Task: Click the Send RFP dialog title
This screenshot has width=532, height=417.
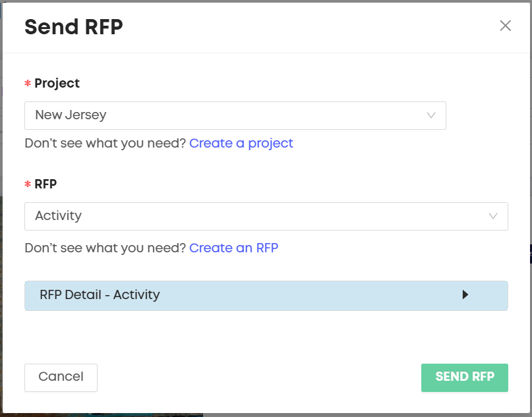Action: point(74,27)
